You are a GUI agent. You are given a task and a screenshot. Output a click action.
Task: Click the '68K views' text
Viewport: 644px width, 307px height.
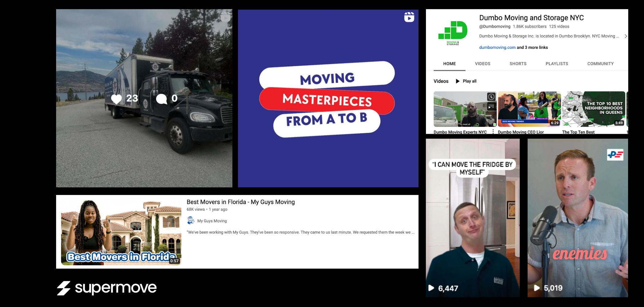(x=196, y=209)
